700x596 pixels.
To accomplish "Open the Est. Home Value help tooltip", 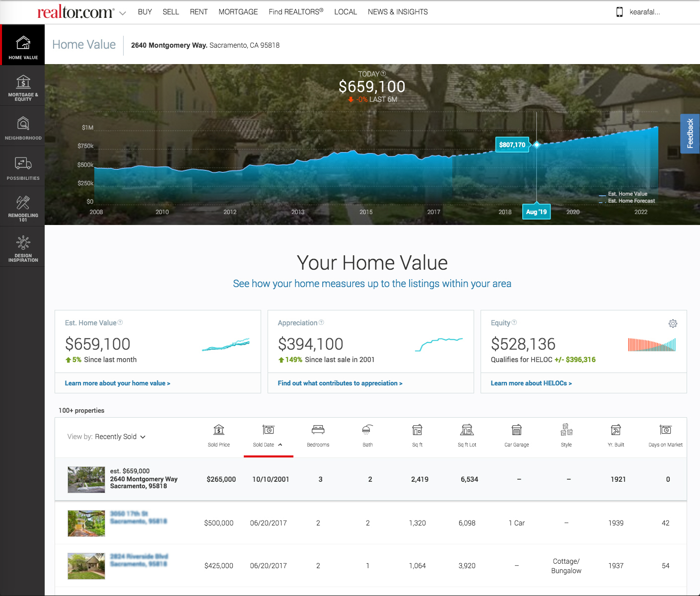I will [x=119, y=322].
